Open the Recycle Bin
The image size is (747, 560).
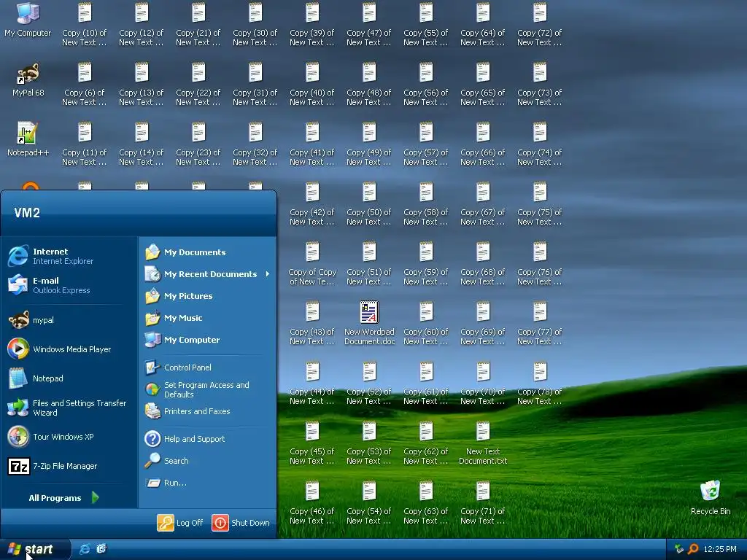point(711,498)
